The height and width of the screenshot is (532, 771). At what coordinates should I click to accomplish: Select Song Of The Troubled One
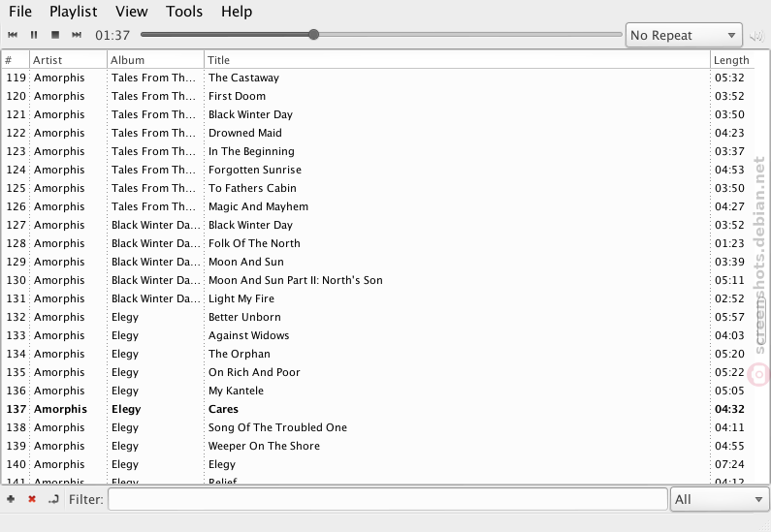(377, 427)
